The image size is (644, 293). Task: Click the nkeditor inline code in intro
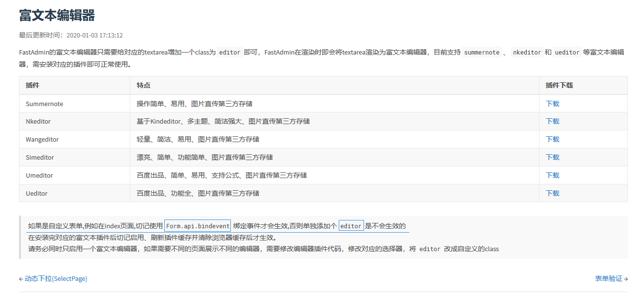coord(527,53)
